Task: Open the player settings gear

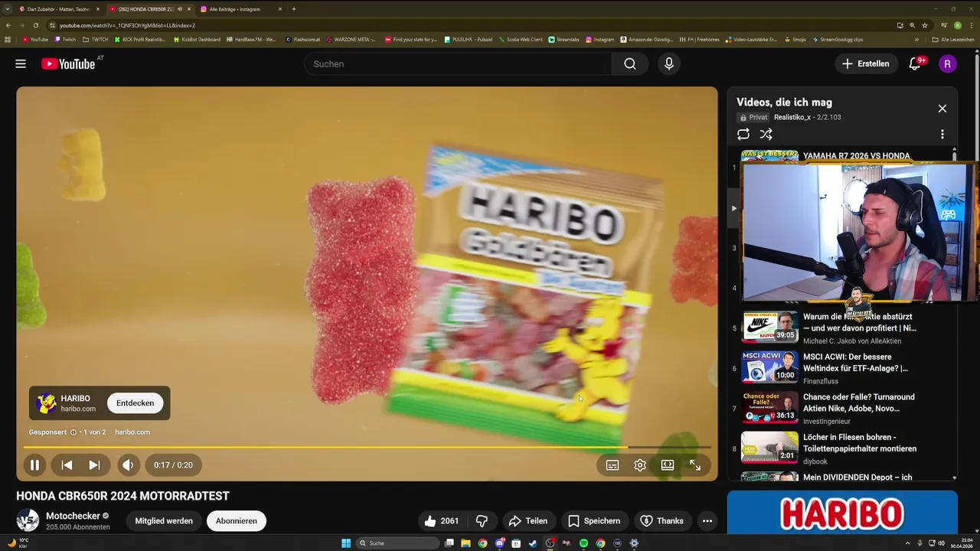Action: (640, 465)
